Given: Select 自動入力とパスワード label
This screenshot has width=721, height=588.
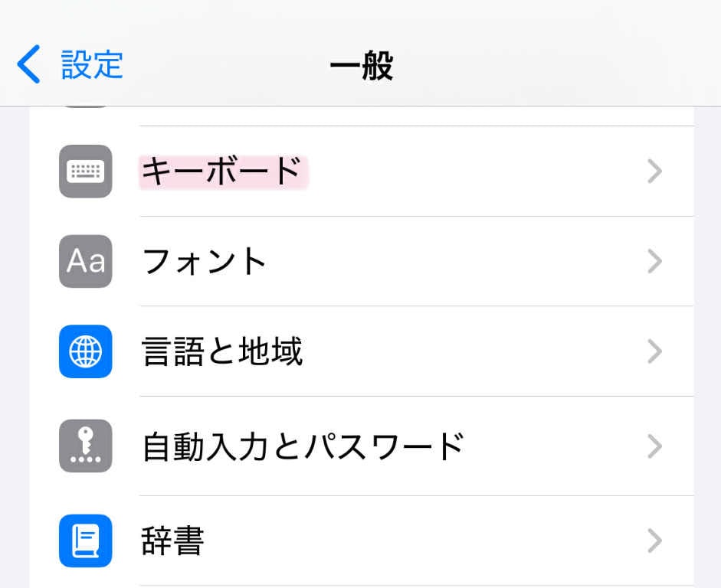Looking at the screenshot, I should point(303,446).
